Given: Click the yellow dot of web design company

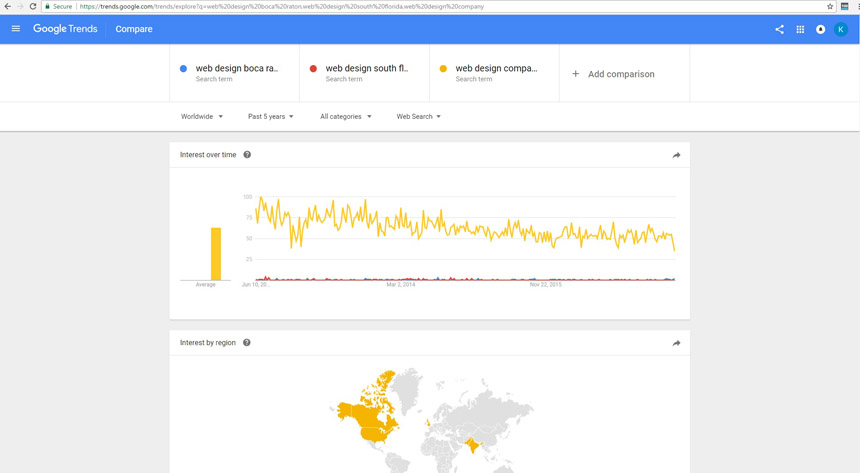Looking at the screenshot, I should 443,69.
